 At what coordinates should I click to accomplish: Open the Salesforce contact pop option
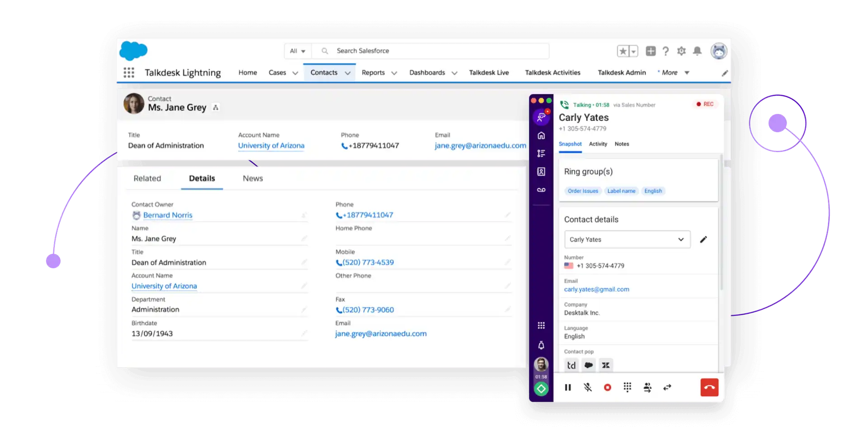pos(588,365)
